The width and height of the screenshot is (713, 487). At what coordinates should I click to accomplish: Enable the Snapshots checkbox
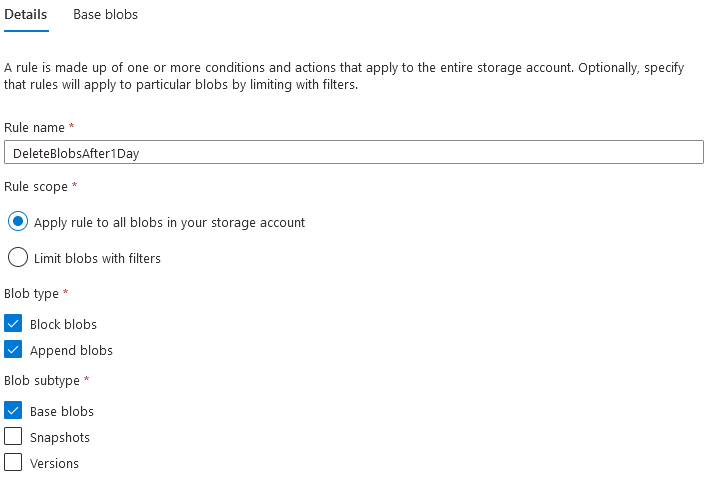coord(13,437)
